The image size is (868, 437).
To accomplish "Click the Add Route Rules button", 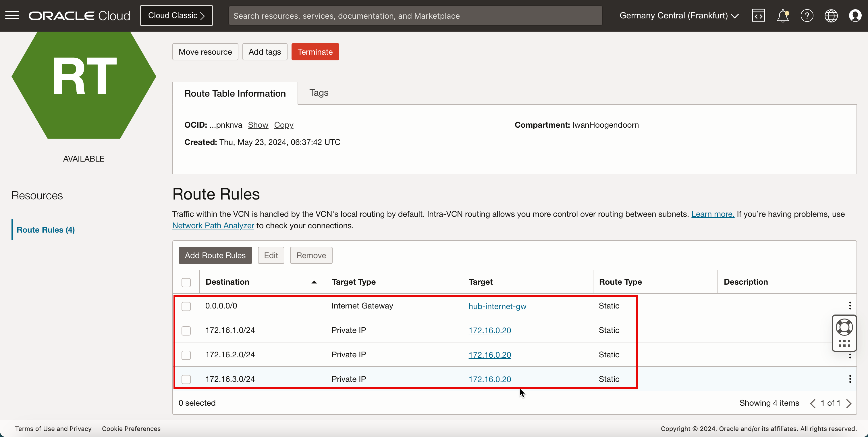I will [215, 255].
